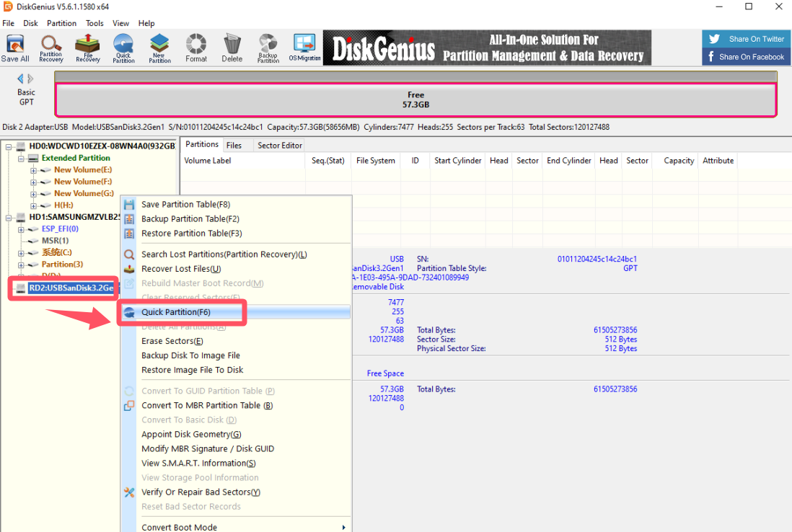Click the Format toolbar icon
This screenshot has height=532, width=792.
coord(196,48)
